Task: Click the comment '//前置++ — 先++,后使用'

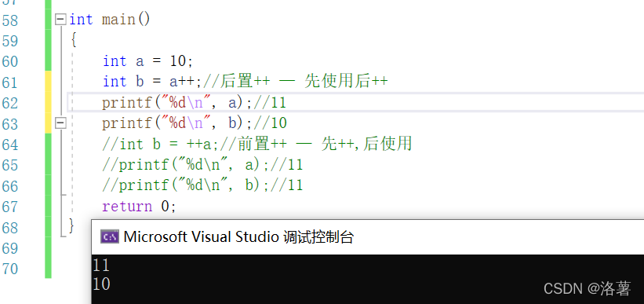Action: tap(316, 144)
